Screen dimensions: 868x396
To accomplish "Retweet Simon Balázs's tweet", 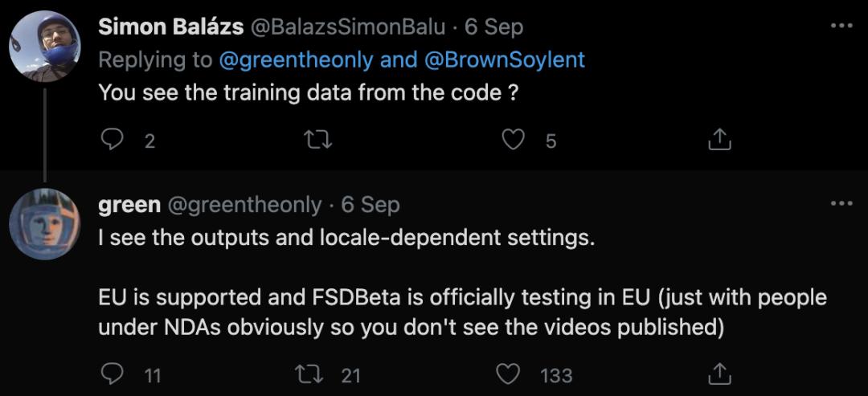I will click(x=319, y=141).
